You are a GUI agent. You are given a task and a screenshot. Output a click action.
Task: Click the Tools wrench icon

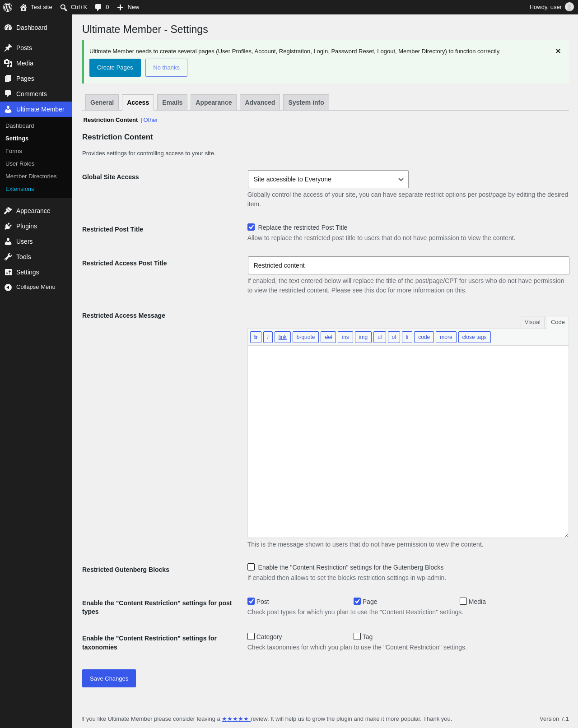point(8,257)
